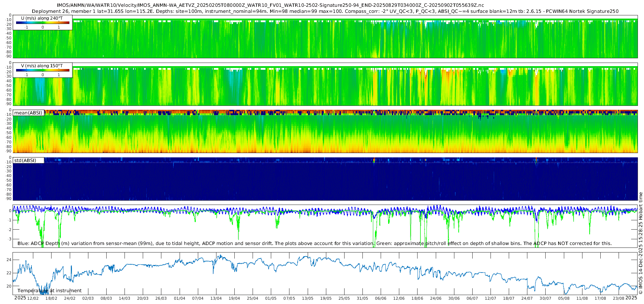Click the 01/04 date tick on time axis
644x304 pixels.
click(x=180, y=298)
